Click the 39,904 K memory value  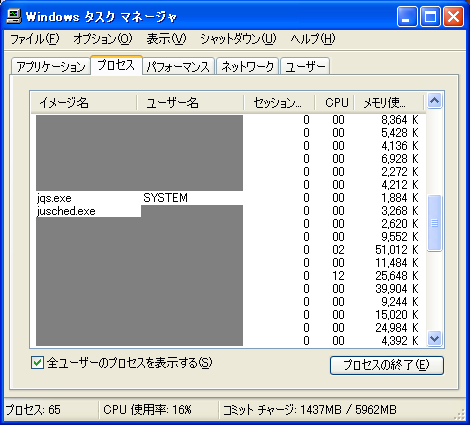click(397, 289)
